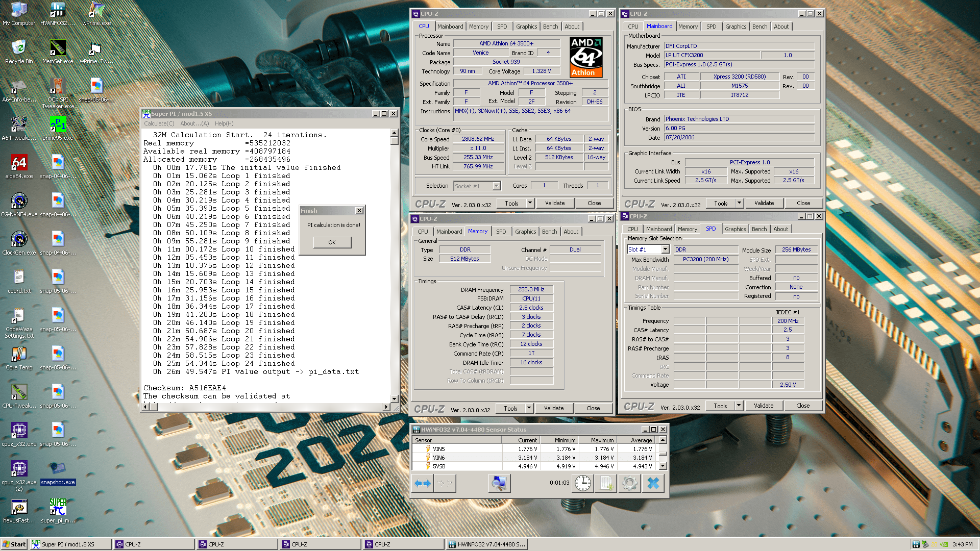Expand Tools dropdown arrow in CPU-tab CPU-Z window
The width and height of the screenshot is (980, 551).
pyautogui.click(x=530, y=203)
